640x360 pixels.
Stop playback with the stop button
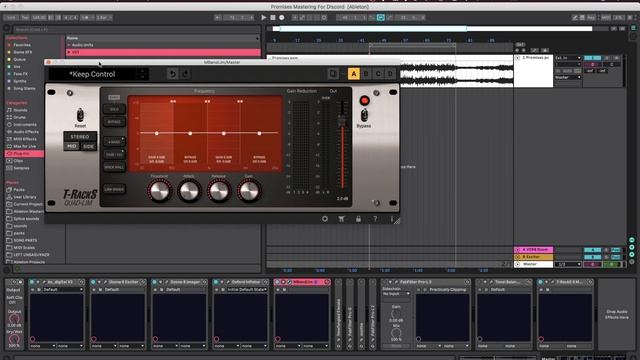point(273,18)
